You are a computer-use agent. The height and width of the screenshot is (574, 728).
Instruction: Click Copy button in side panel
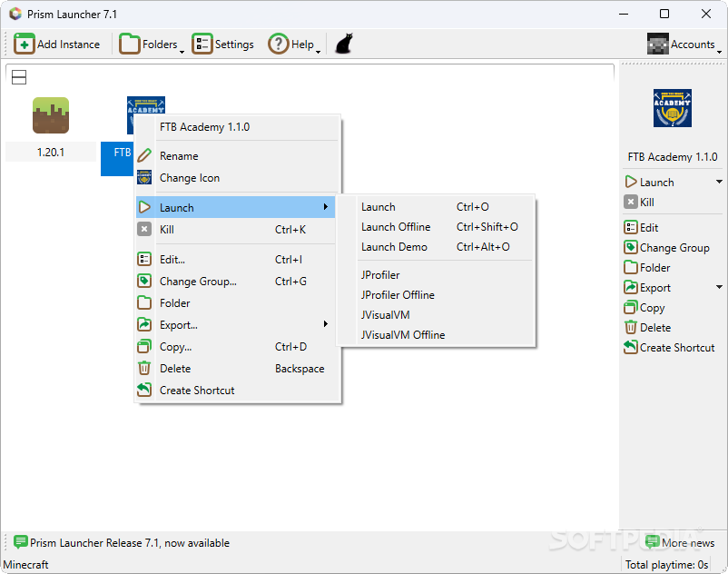644,308
